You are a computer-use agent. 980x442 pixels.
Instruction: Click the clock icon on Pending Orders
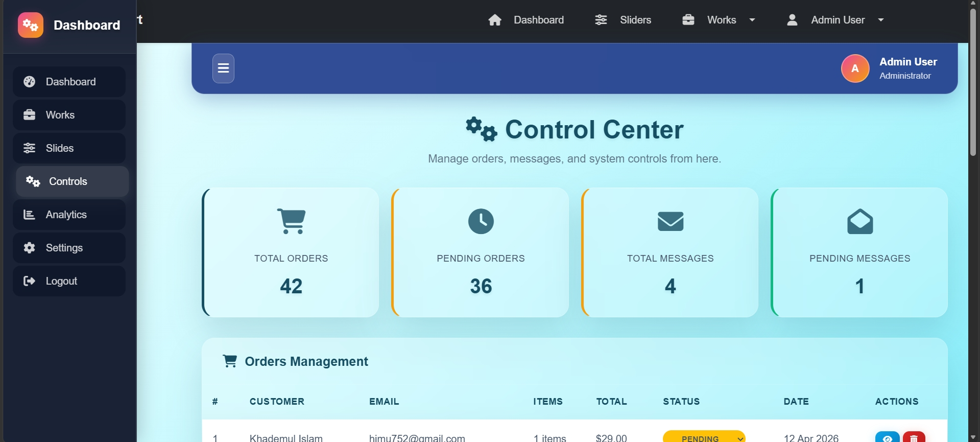[x=481, y=221]
